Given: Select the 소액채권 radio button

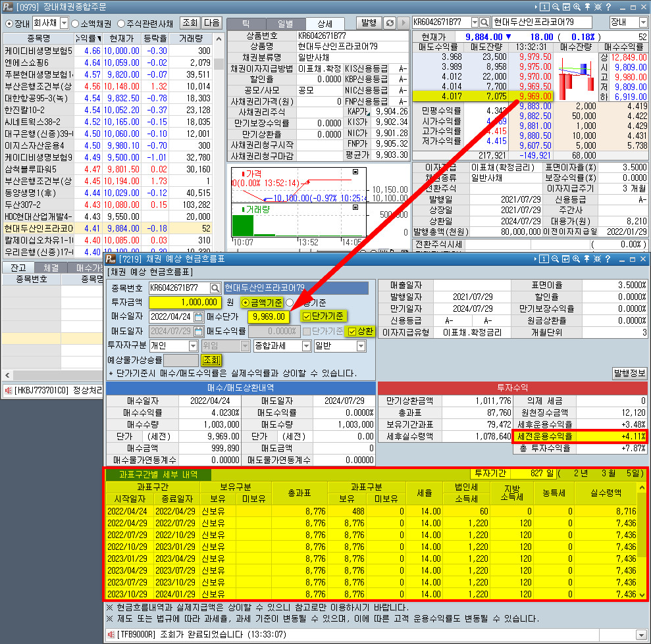Looking at the screenshot, I should click(x=75, y=24).
